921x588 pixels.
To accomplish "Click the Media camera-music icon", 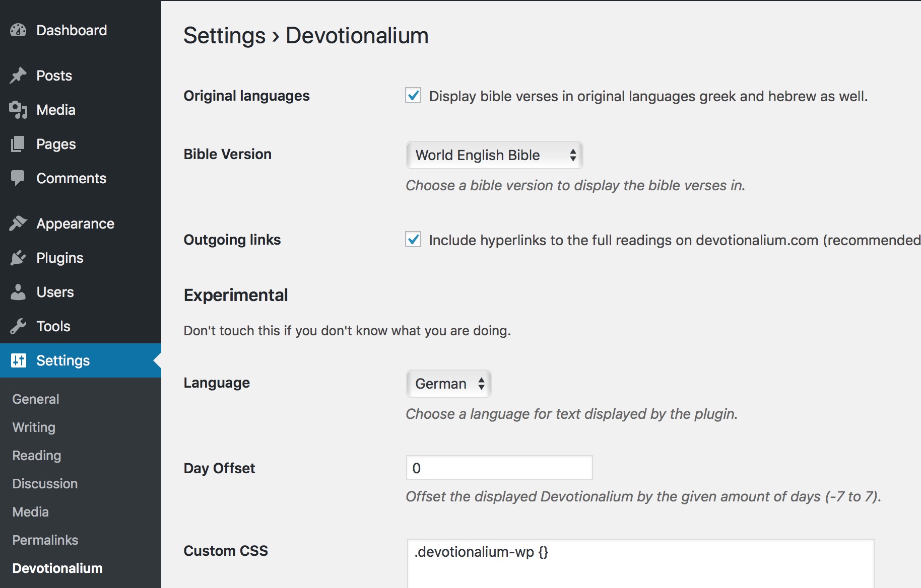I will click(18, 110).
